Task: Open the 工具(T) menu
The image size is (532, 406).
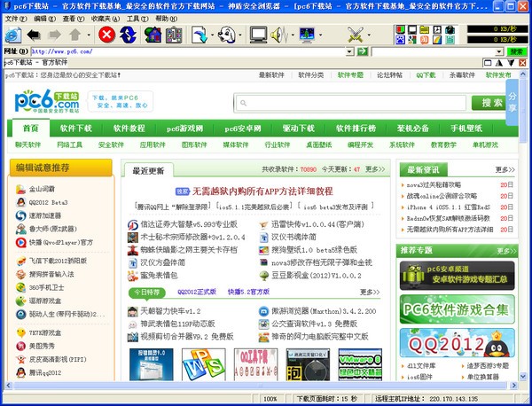Action: (x=137, y=19)
